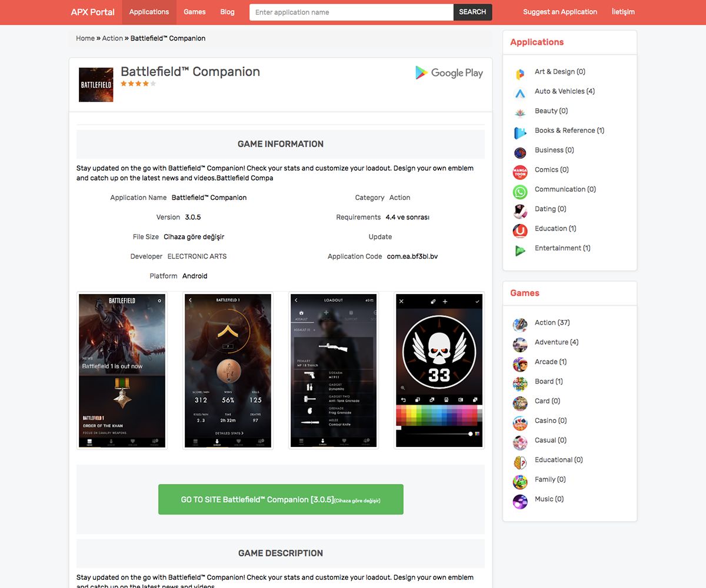This screenshot has height=588, width=706.
Task: Click the Business category icon
Action: (x=520, y=152)
